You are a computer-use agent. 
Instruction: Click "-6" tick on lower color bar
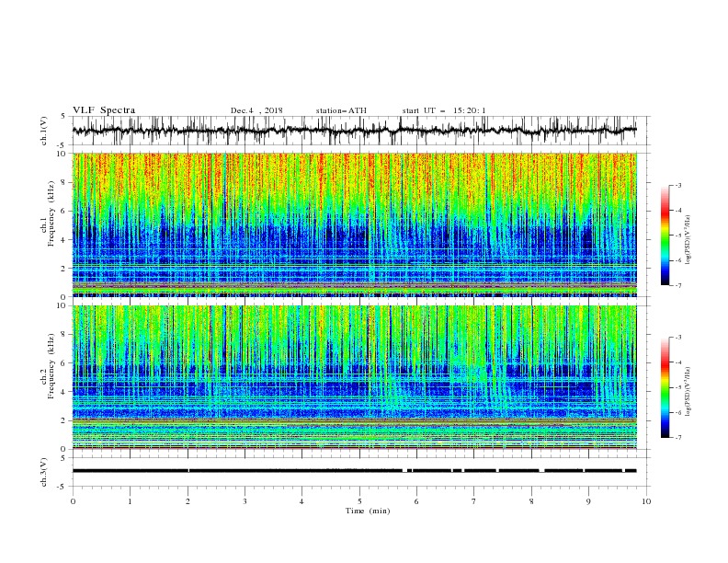click(x=678, y=412)
